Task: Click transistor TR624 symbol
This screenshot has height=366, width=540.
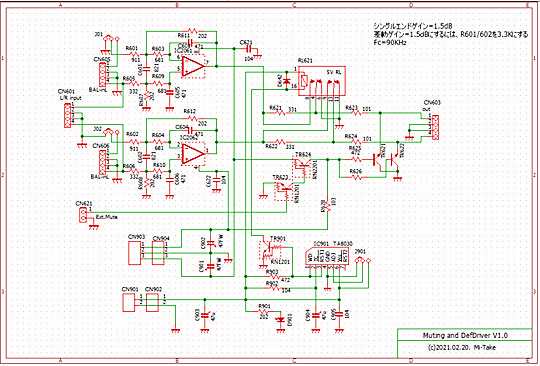Action: [302, 167]
